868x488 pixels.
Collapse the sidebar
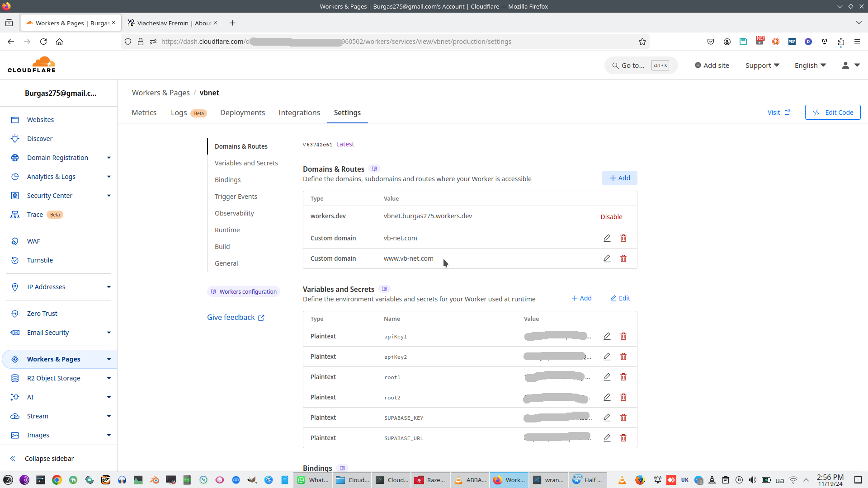(x=49, y=459)
